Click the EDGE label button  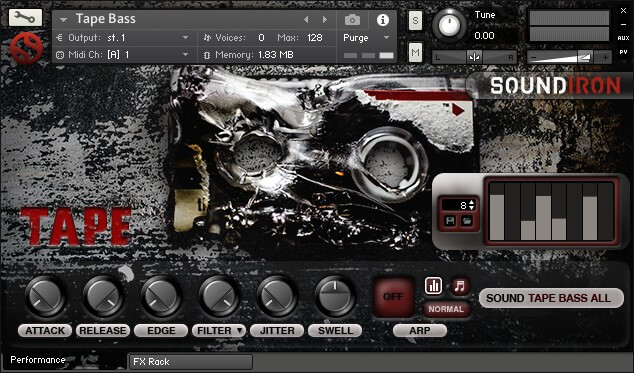[x=161, y=331]
